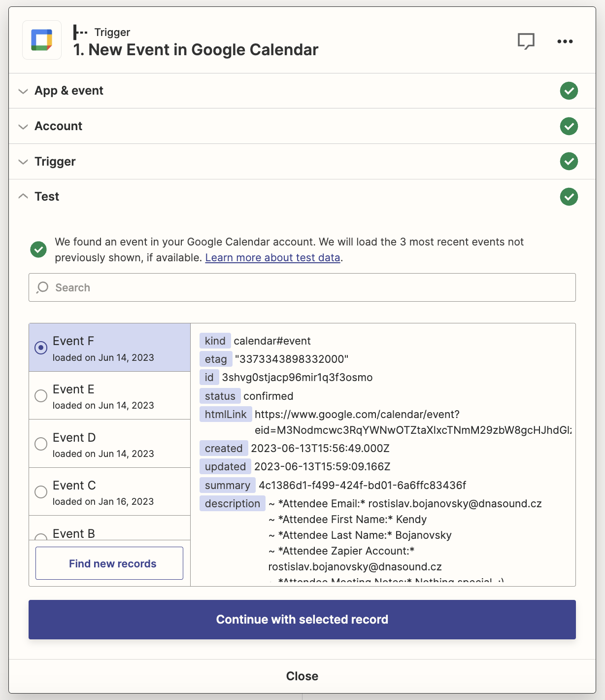Screen dimensions: 605x700
Task: Select the Event D radio button
Action: (41, 444)
